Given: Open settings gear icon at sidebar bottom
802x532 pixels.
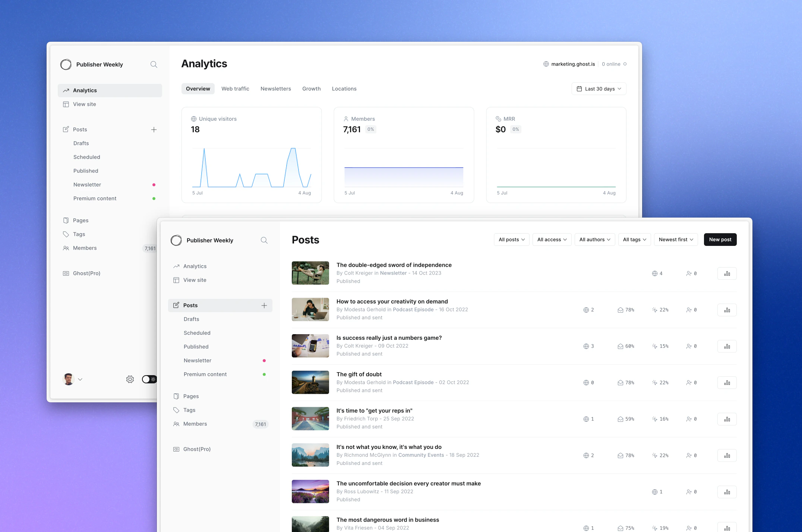Looking at the screenshot, I should coord(130,379).
